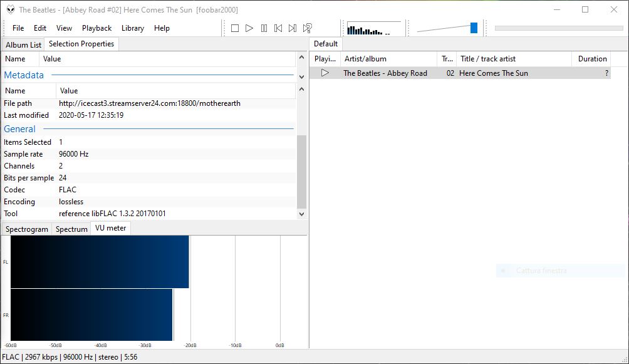Click the Sample rate 96000 Hz value
The height and width of the screenshot is (364, 629).
74,154
